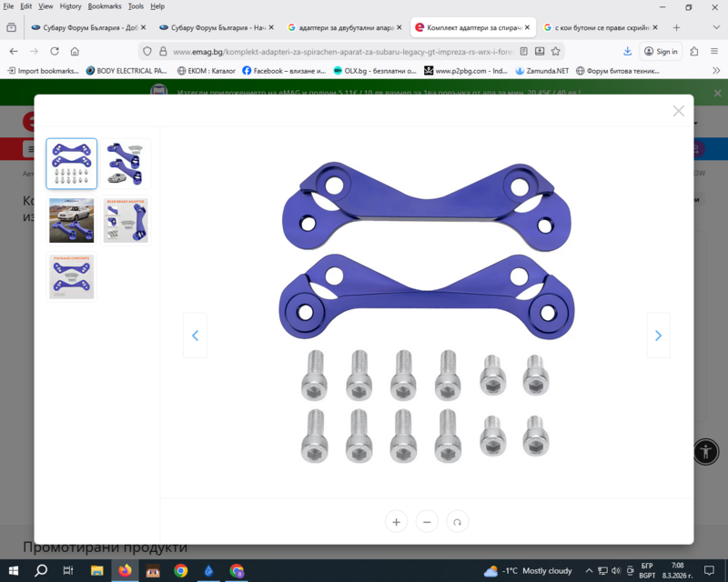The image size is (728, 582).
Task: Show the previous product image
Action: tap(195, 336)
